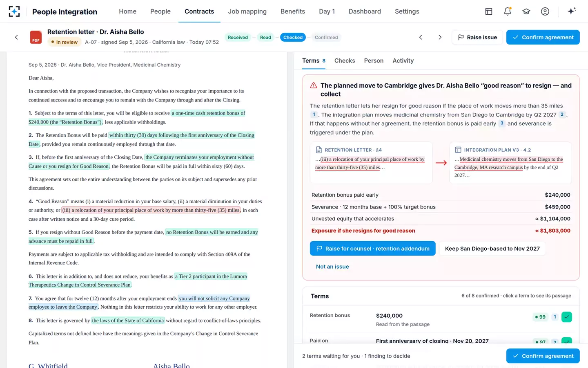Screen dimensions: 588x368
Task: Click the In review status badge
Action: pyautogui.click(x=64, y=42)
